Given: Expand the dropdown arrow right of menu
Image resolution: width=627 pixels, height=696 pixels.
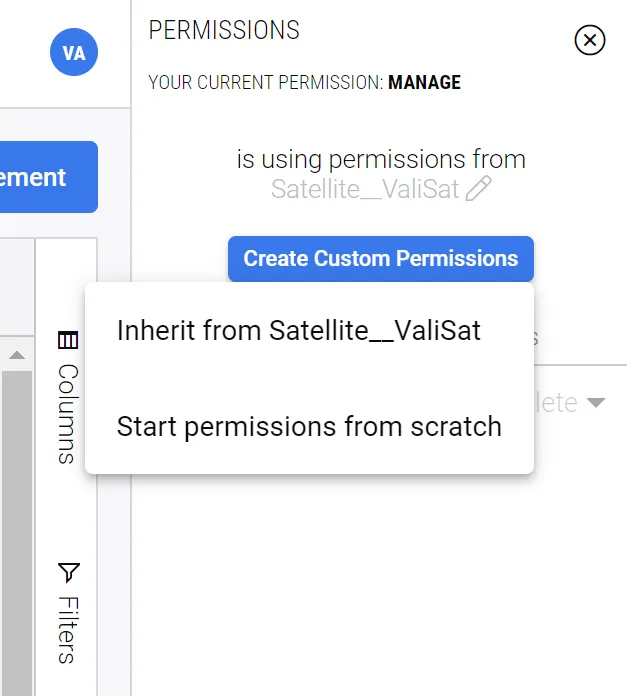Looking at the screenshot, I should (x=595, y=403).
